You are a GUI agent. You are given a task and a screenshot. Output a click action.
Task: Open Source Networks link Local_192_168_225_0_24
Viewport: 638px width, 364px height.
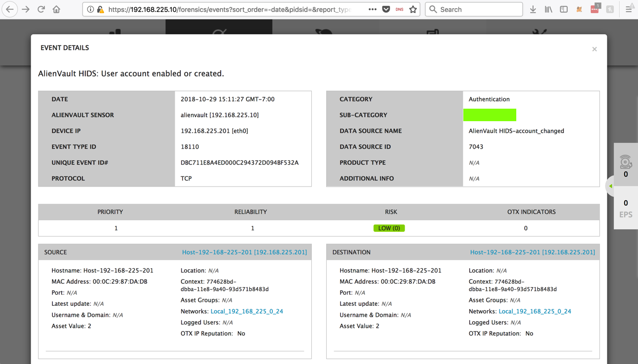pos(247,311)
